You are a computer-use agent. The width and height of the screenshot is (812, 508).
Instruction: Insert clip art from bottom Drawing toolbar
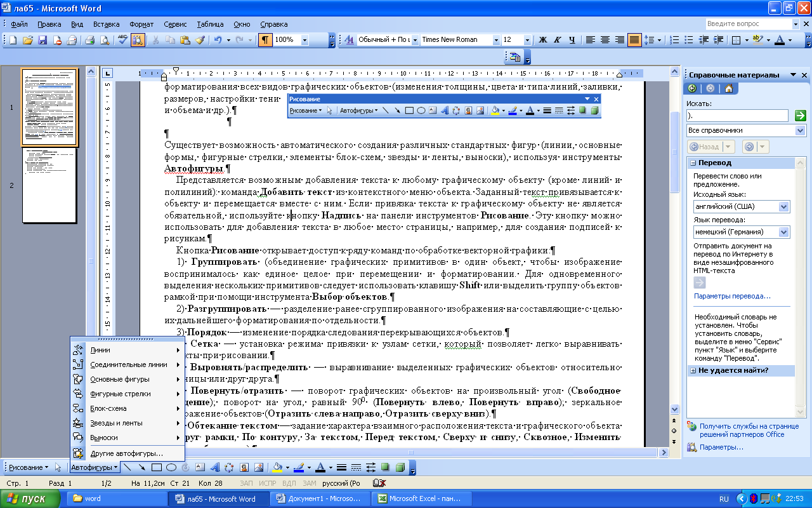coord(244,467)
